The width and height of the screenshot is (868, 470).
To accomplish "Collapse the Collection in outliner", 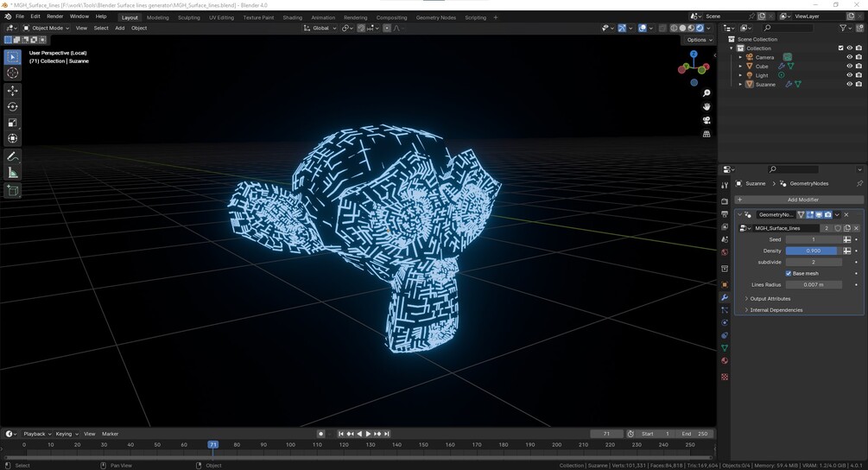I will [732, 48].
